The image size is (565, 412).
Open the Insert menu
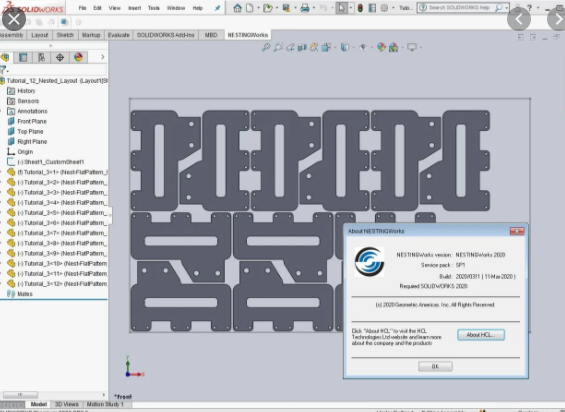tap(134, 8)
